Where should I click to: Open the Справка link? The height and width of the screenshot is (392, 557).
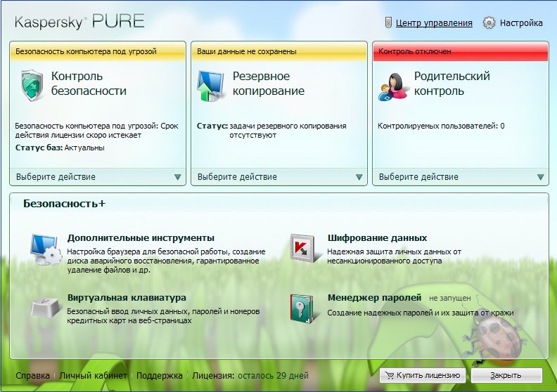coord(32,375)
